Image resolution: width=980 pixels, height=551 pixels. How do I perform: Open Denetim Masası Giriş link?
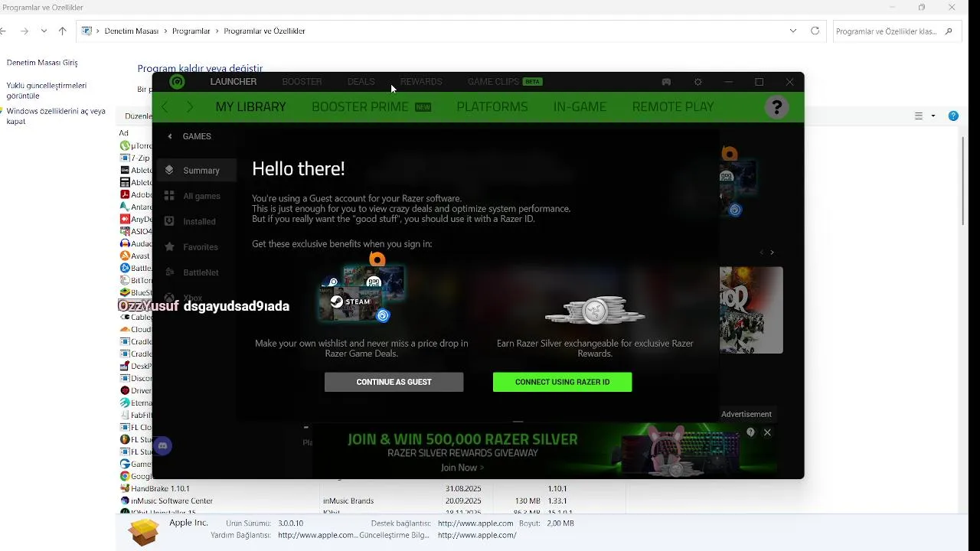[x=42, y=63]
